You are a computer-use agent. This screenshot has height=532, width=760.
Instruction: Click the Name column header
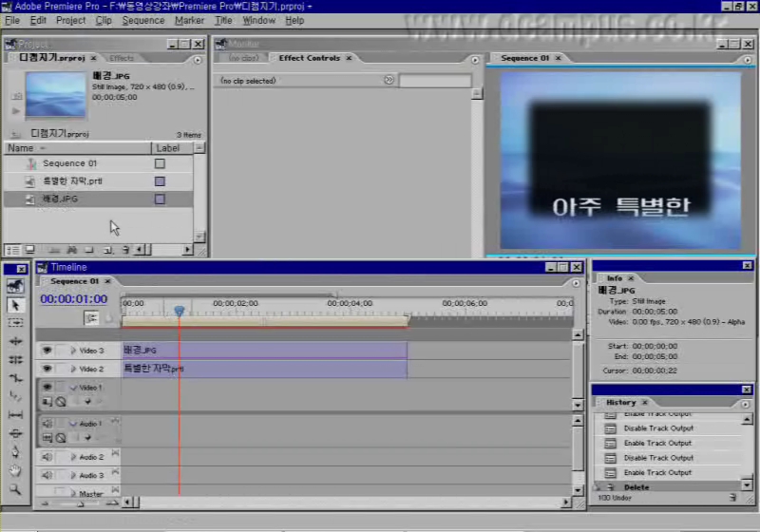[x=78, y=148]
